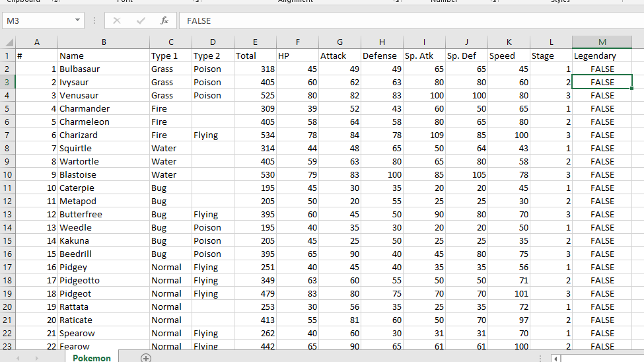Image resolution: width=644 pixels, height=362 pixels.
Task: Select row 22 header
Action: coord(7,333)
